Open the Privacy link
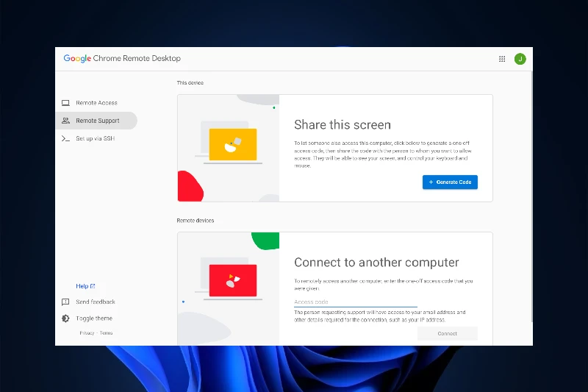Screen dimensions: 588x392 [87, 333]
